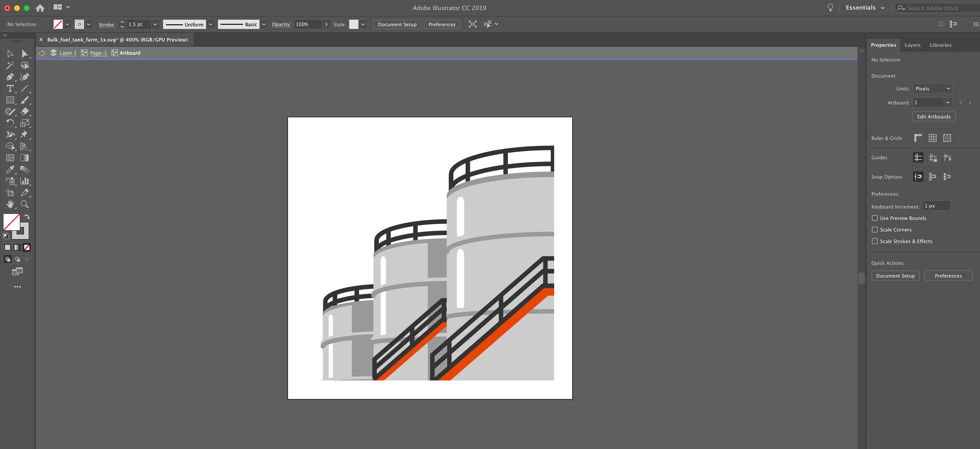The image size is (980, 449).
Task: Activate the Eyedropper tool
Action: point(10,169)
